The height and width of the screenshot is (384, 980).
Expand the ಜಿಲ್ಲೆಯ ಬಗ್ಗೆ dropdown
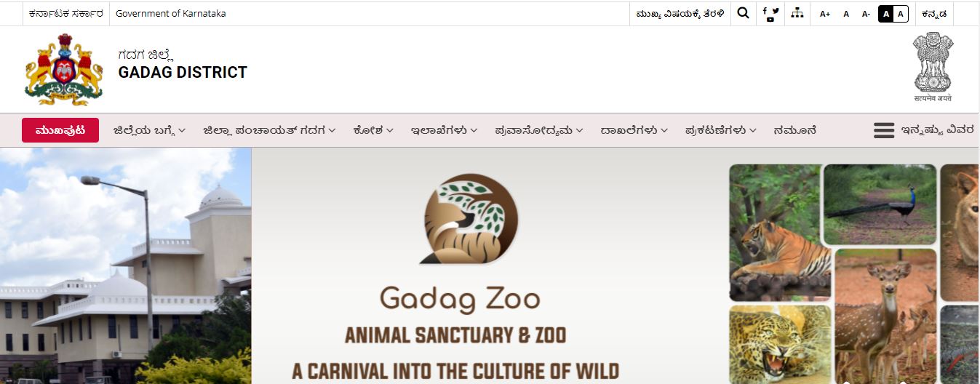point(149,130)
